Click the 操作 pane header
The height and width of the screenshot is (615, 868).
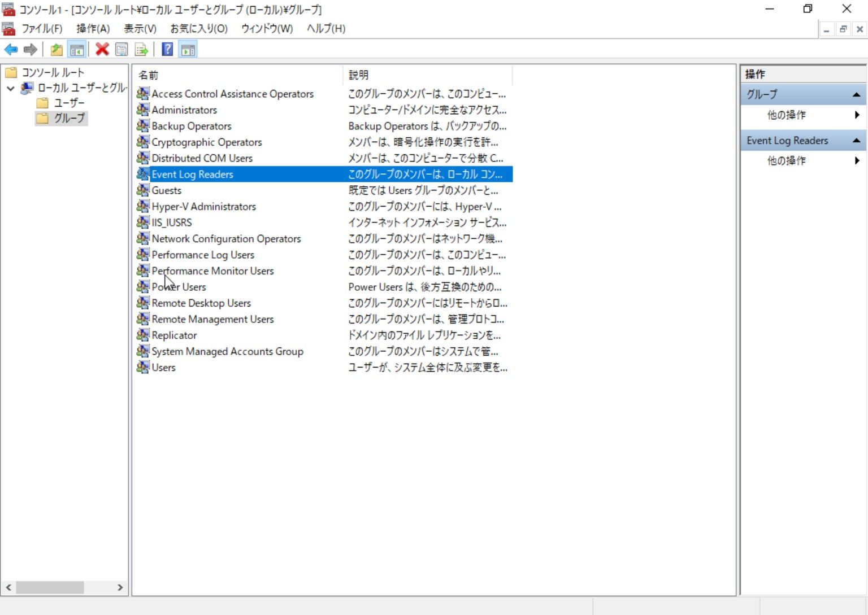803,74
